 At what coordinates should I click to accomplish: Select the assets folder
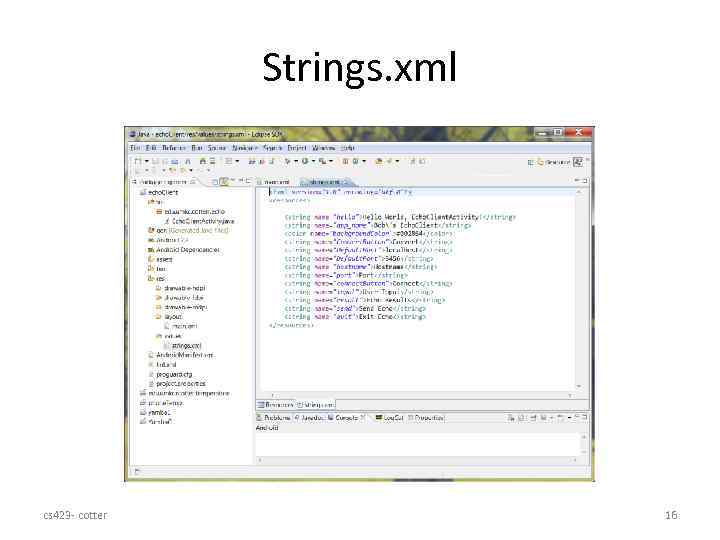point(160,259)
